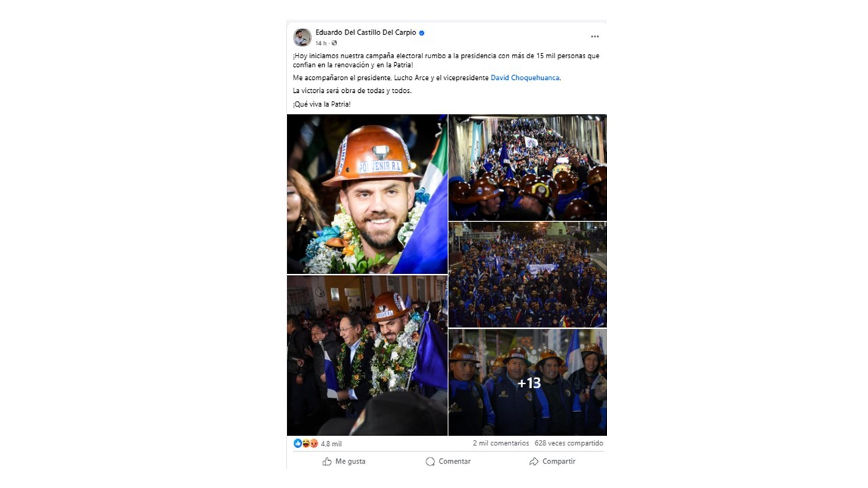This screenshot has width=868, height=488.
Task: Click Eduardo Del Castillo's profile avatar
Action: click(x=302, y=37)
